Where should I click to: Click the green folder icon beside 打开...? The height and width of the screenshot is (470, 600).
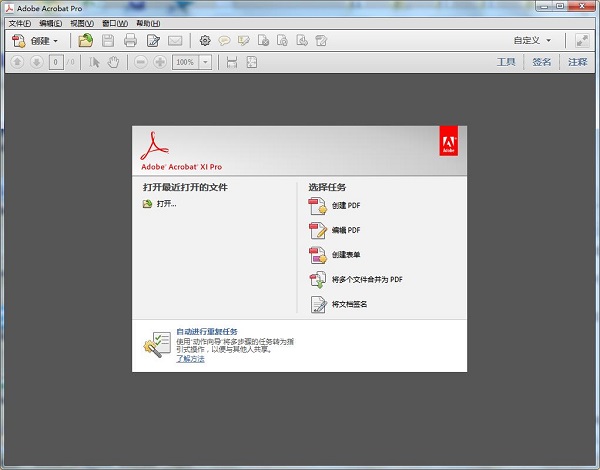147,204
